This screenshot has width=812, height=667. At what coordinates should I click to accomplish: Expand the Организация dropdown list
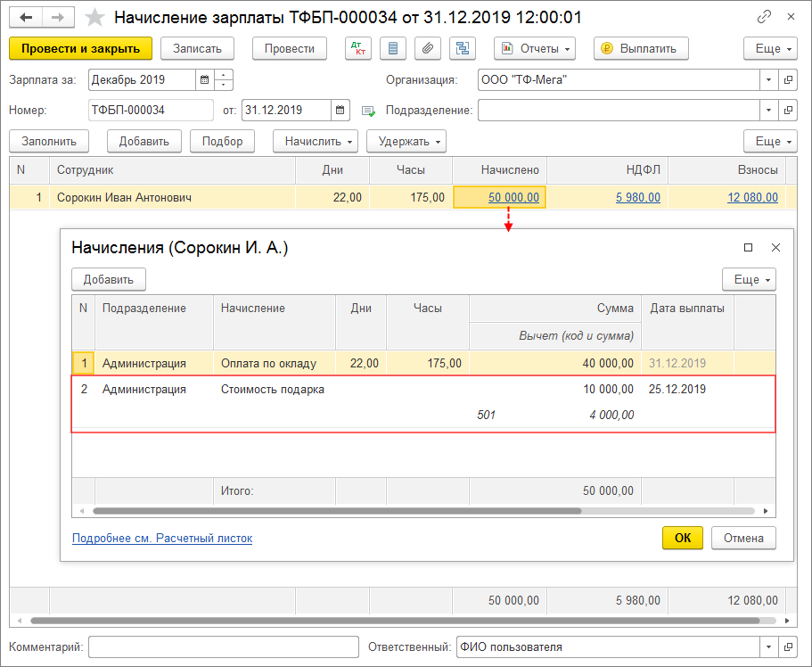coord(769,80)
